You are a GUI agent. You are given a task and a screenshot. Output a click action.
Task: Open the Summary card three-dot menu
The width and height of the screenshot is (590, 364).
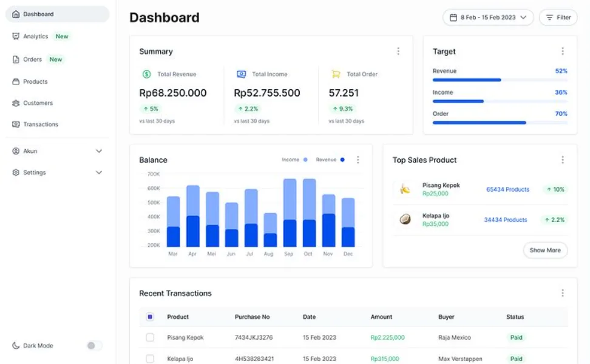(x=398, y=52)
